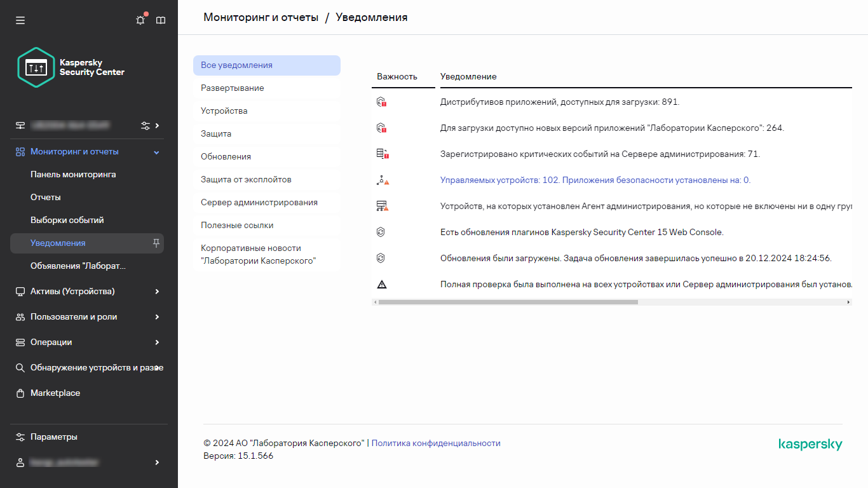Image resolution: width=868 pixels, height=488 pixels.
Task: Open the online help book icon
Action: click(x=161, y=20)
